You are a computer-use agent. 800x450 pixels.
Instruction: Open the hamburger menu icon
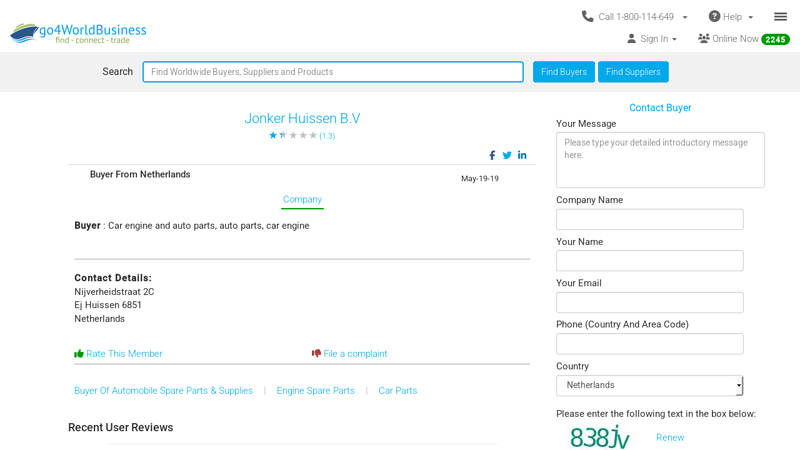pos(780,17)
